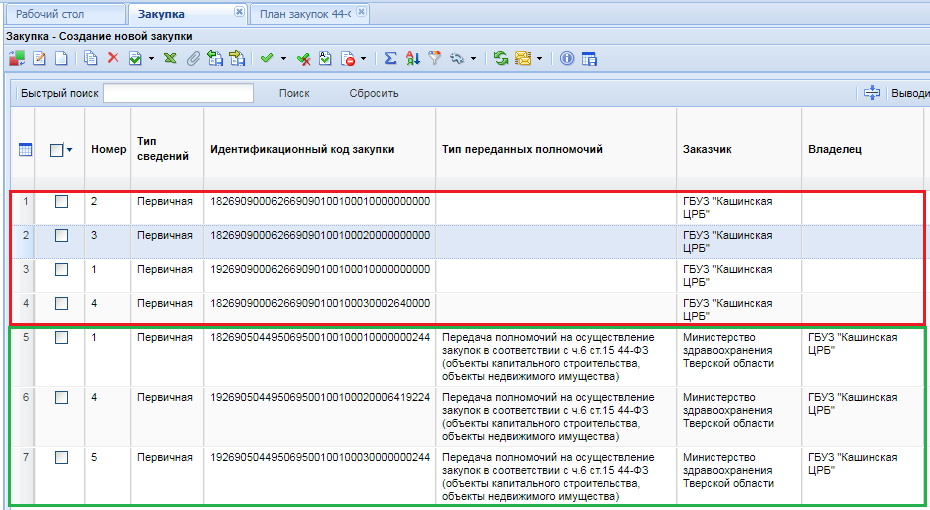Expand the header select-all checkbox dropdown
This screenshot has height=510, width=930.
click(70, 150)
